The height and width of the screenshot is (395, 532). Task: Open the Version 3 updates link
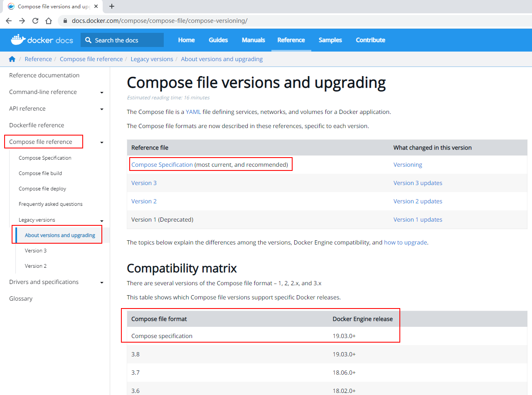coord(418,183)
